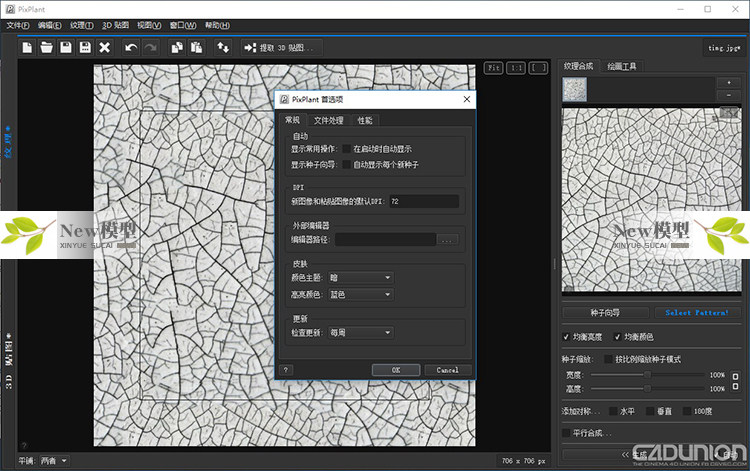
Task: Click the Redo arrow icon
Action: [151, 47]
